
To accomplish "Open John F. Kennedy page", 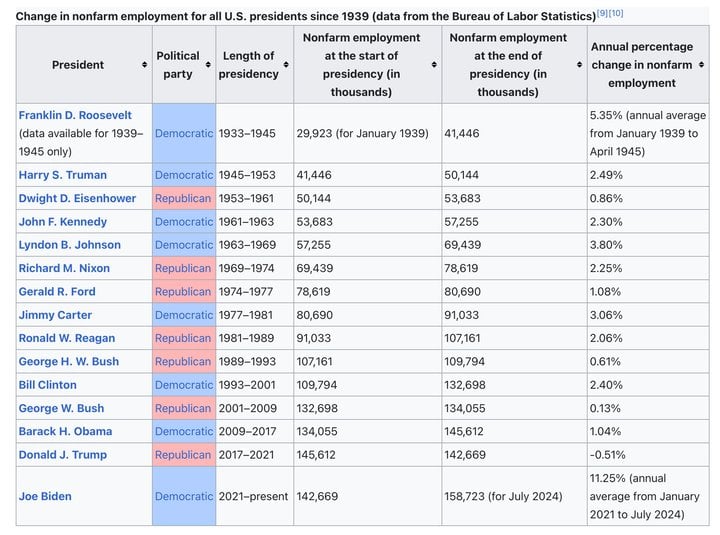I will tap(62, 222).
